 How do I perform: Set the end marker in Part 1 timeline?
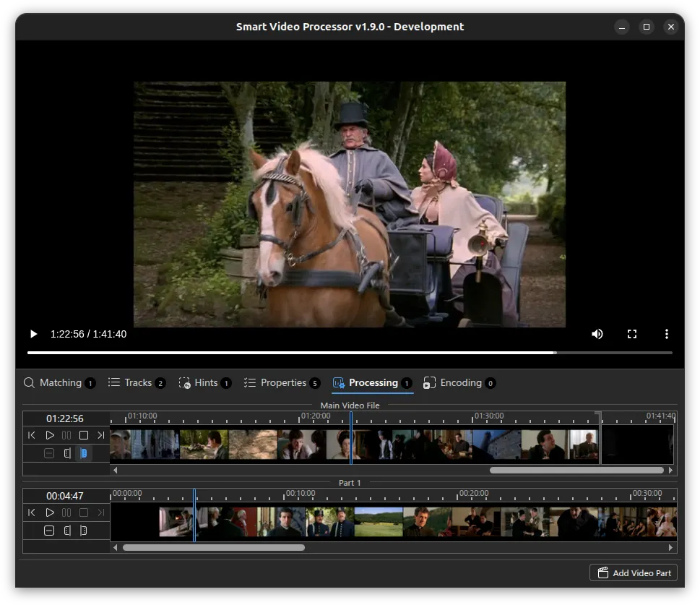84,531
